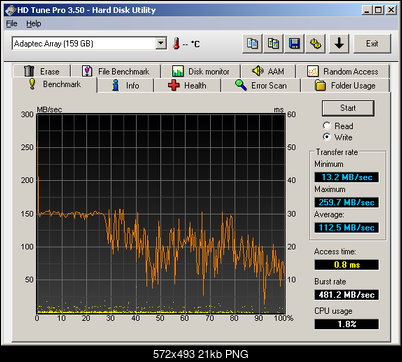The width and height of the screenshot is (402, 362).
Task: Open the Erase tab
Action: click(42, 71)
